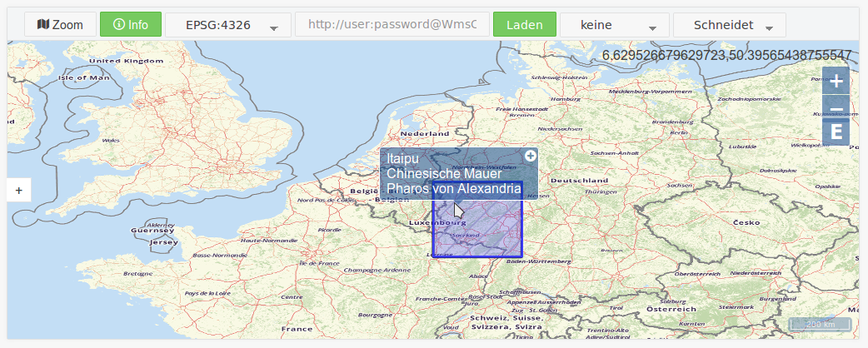Click the 'Österreich' map label

point(671,309)
